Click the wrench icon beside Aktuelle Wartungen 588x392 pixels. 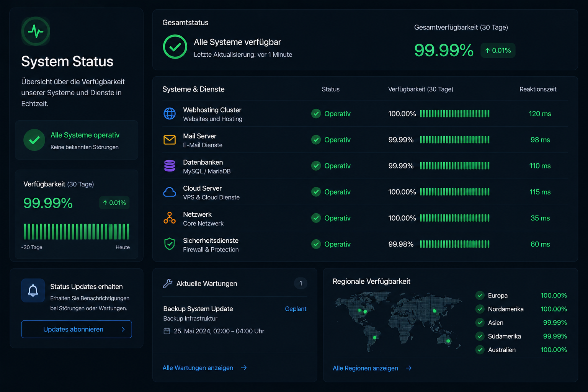[168, 283]
